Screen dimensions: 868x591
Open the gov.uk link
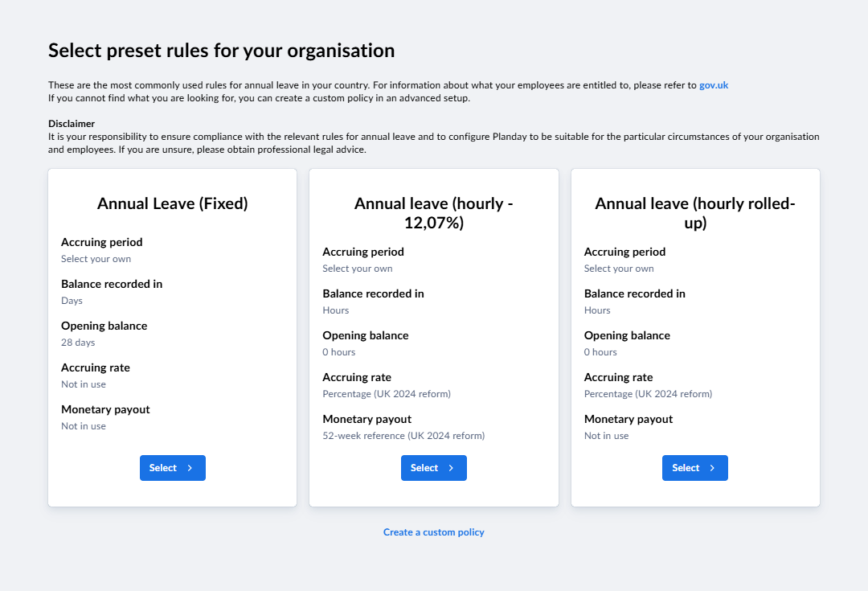pyautogui.click(x=714, y=85)
